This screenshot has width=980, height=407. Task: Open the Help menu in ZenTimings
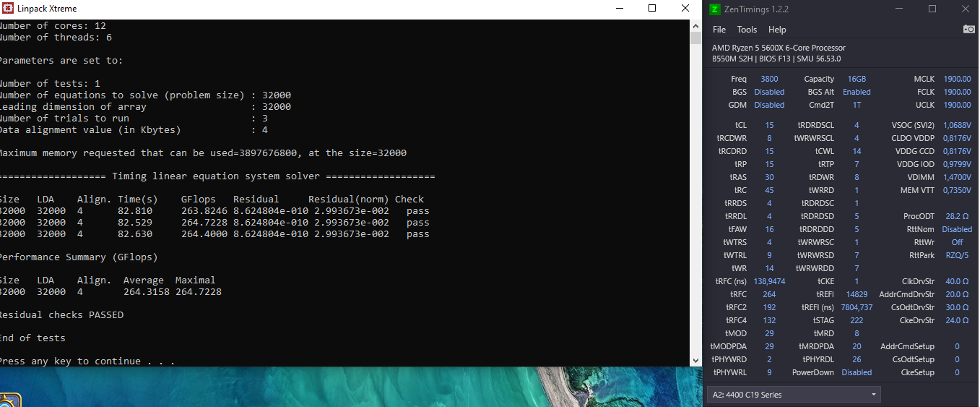point(777,30)
